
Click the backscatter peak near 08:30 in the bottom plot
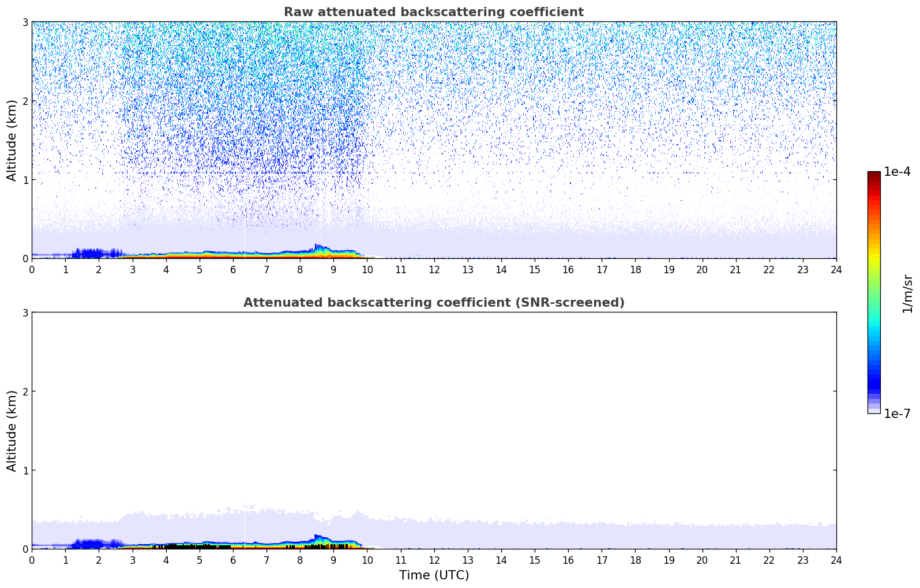pyautogui.click(x=318, y=539)
